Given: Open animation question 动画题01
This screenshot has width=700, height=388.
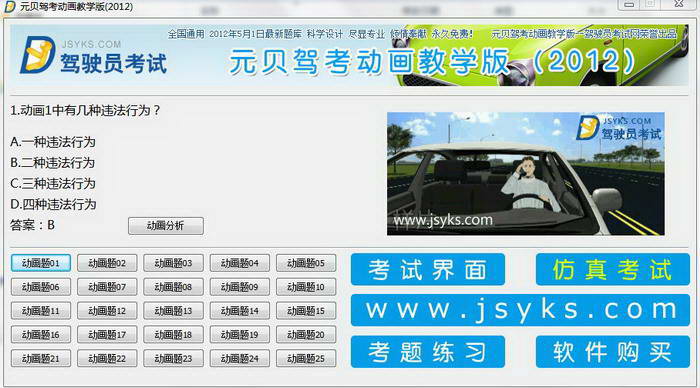Looking at the screenshot, I should tap(41, 263).
